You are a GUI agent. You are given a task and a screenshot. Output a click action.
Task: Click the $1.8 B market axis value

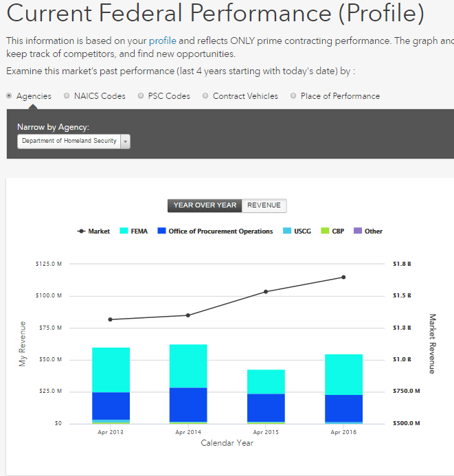point(402,264)
